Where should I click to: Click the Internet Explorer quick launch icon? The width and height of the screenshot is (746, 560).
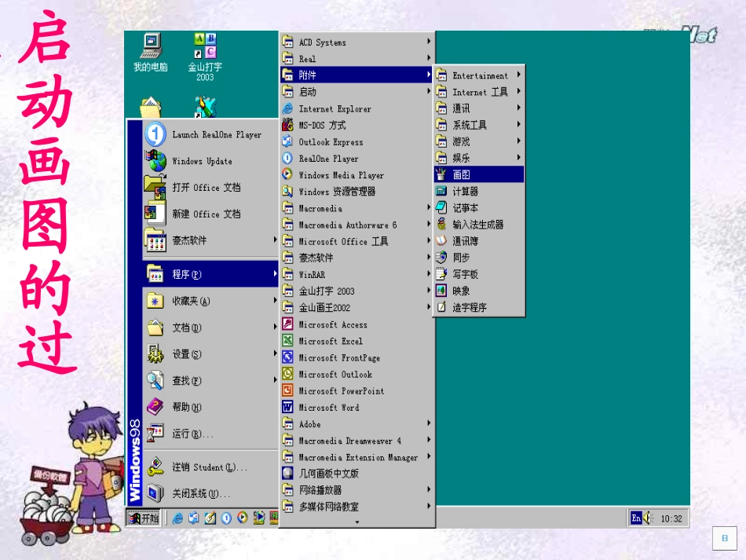[178, 518]
